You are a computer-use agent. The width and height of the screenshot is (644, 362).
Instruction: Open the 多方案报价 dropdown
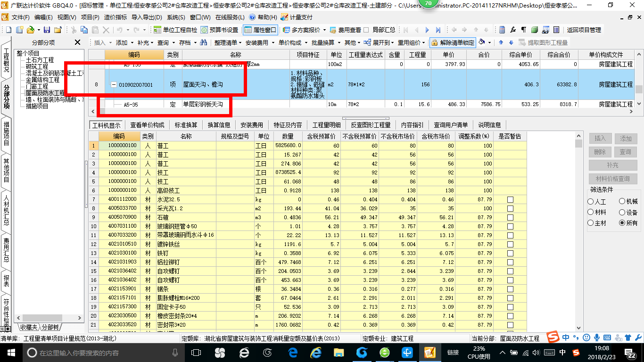305,30
